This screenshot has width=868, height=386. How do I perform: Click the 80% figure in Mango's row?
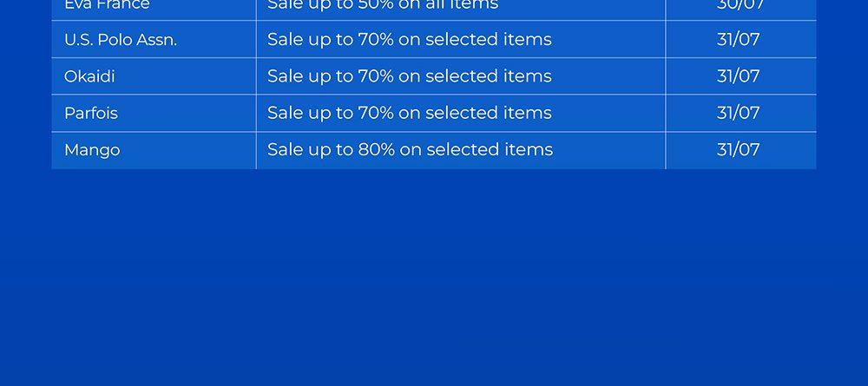tap(377, 150)
